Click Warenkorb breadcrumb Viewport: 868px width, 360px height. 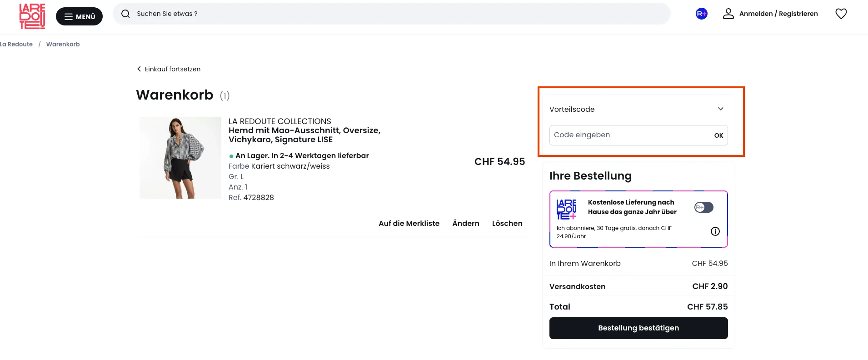point(63,44)
